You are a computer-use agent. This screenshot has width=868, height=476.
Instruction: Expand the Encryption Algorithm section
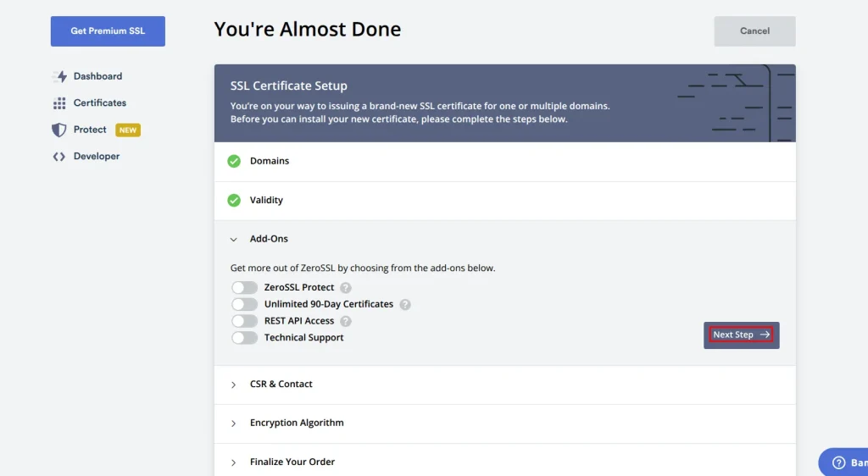click(505, 423)
